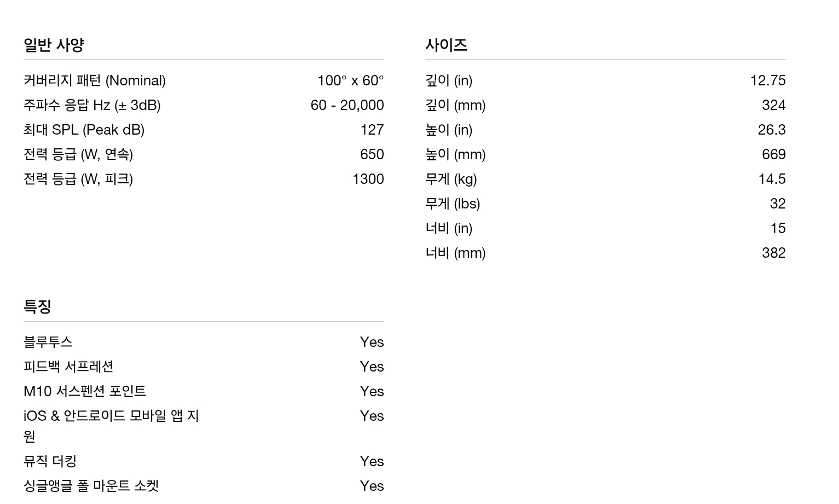Click the 무게 (lbs) label
This screenshot has height=504, width=839.
(453, 204)
